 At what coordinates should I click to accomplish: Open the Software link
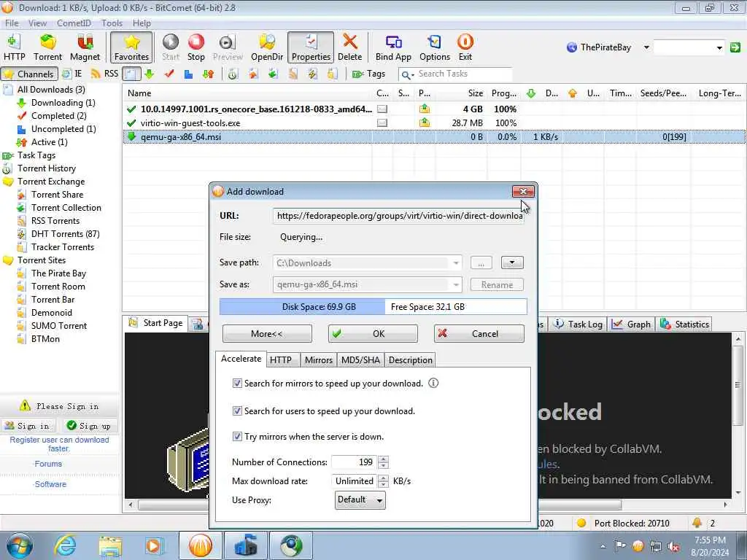coord(50,484)
